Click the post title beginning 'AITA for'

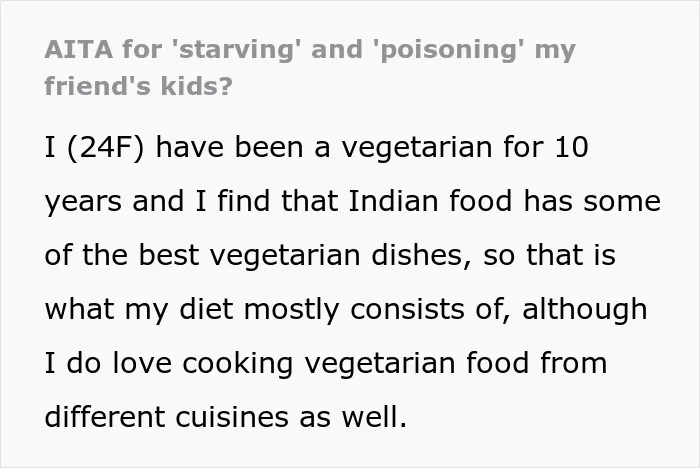click(x=310, y=67)
